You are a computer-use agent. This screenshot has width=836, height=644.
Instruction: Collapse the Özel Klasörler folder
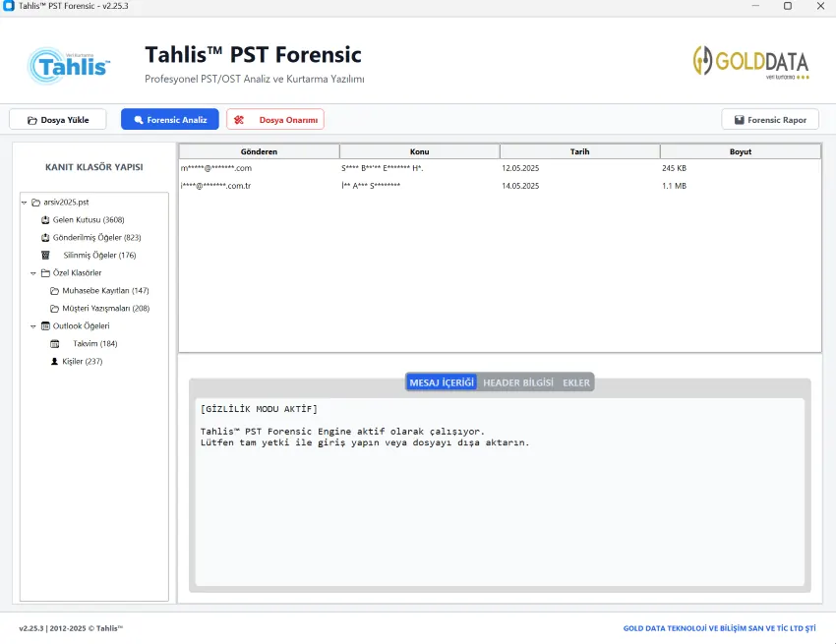point(33,272)
